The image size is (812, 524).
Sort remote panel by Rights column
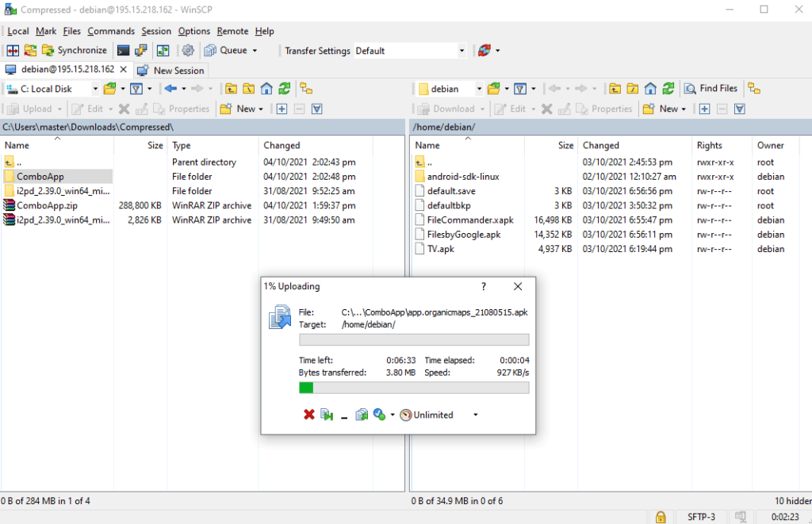[722, 146]
